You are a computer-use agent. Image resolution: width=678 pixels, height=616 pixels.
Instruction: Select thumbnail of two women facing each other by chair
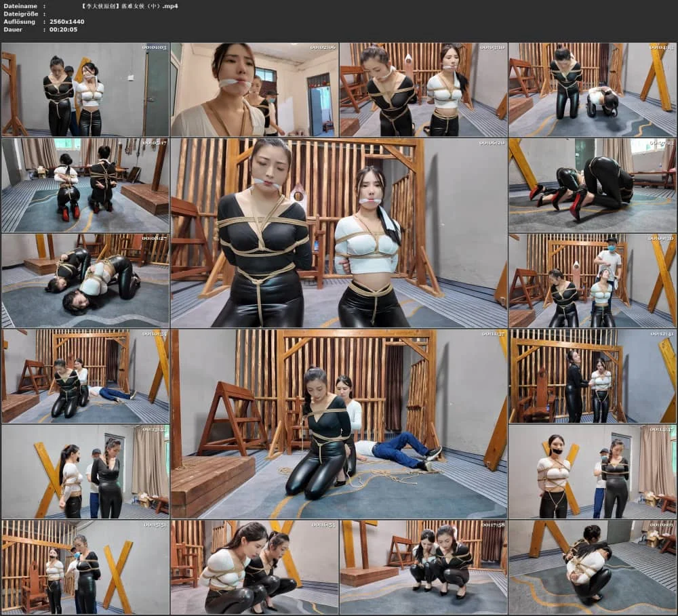pos(592,376)
